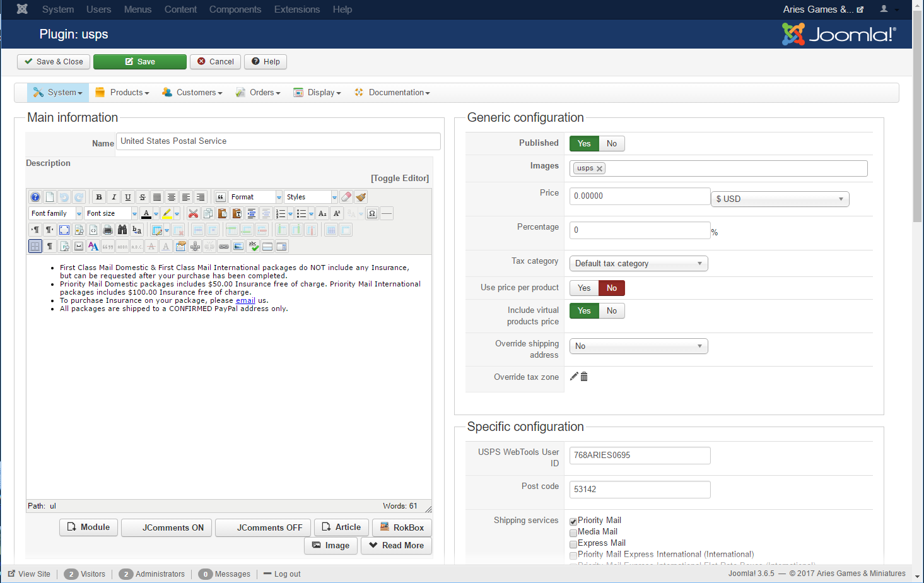Open the Font family dropdown
Viewport: 924px width, 583px height.
(x=56, y=213)
